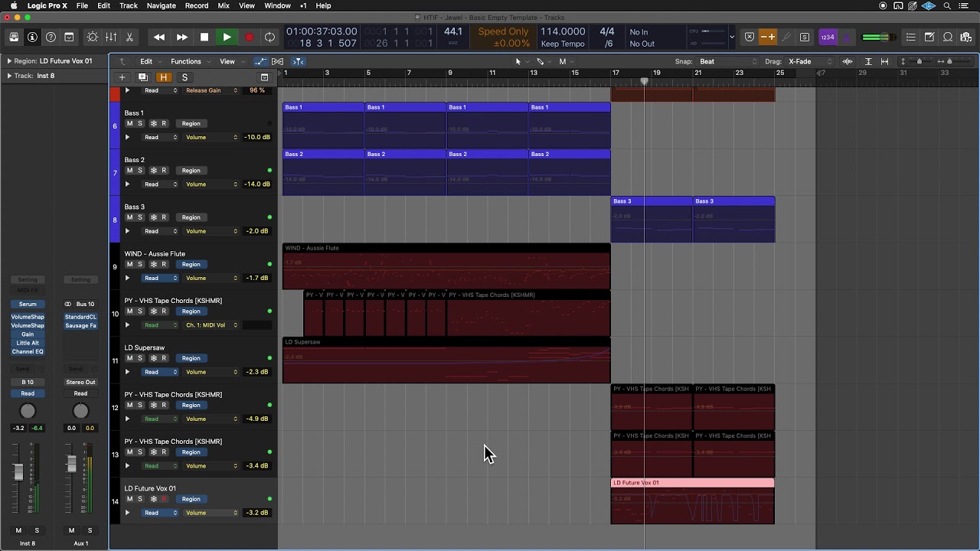Open the Snap Beat dropdown

727,61
